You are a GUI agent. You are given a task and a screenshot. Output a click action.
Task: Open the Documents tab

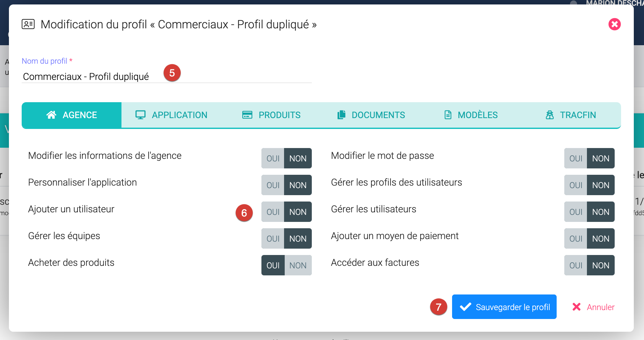[371, 115]
